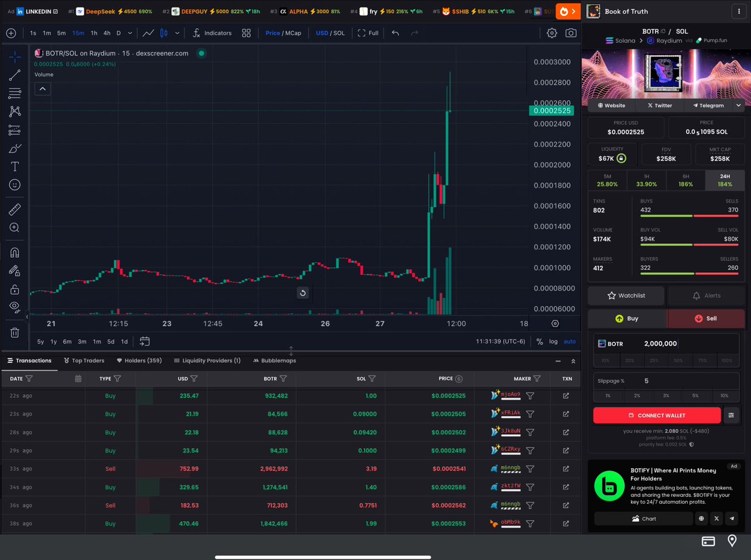Collapse the Volume indicator legend
751x560 pixels.
(x=43, y=89)
